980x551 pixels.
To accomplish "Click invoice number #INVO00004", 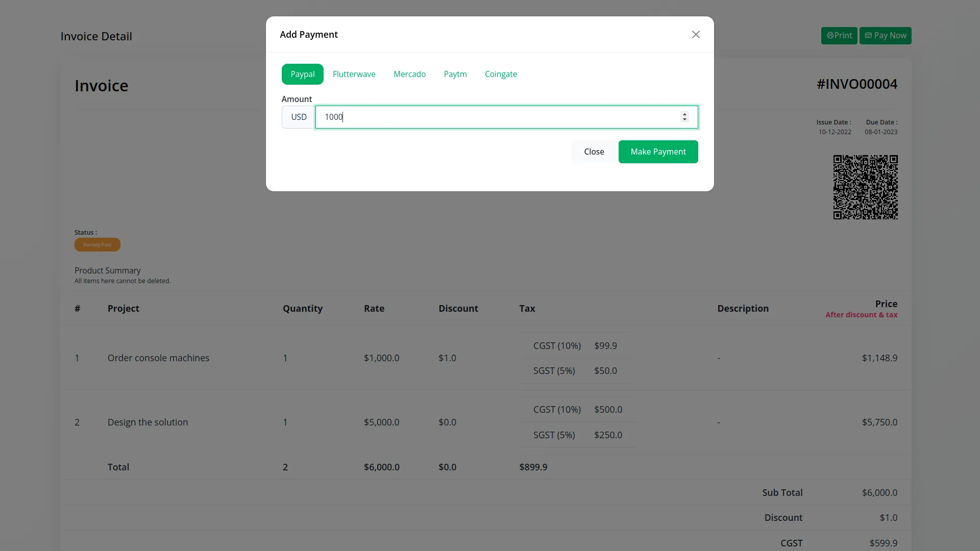I will click(856, 84).
